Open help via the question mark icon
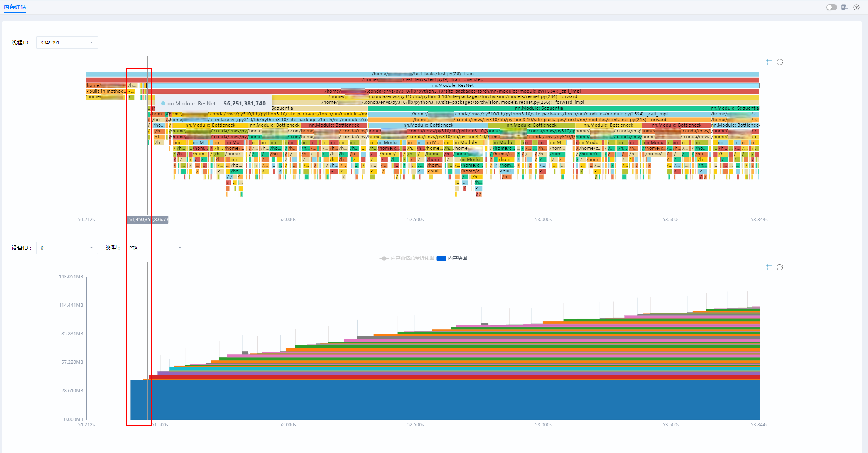 tap(856, 7)
